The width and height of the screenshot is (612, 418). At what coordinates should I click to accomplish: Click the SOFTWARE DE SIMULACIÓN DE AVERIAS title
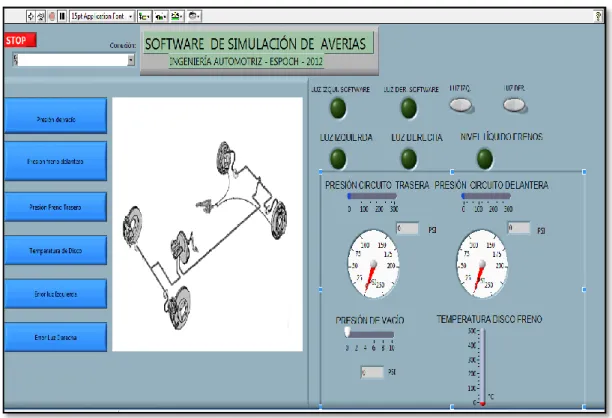coord(256,44)
